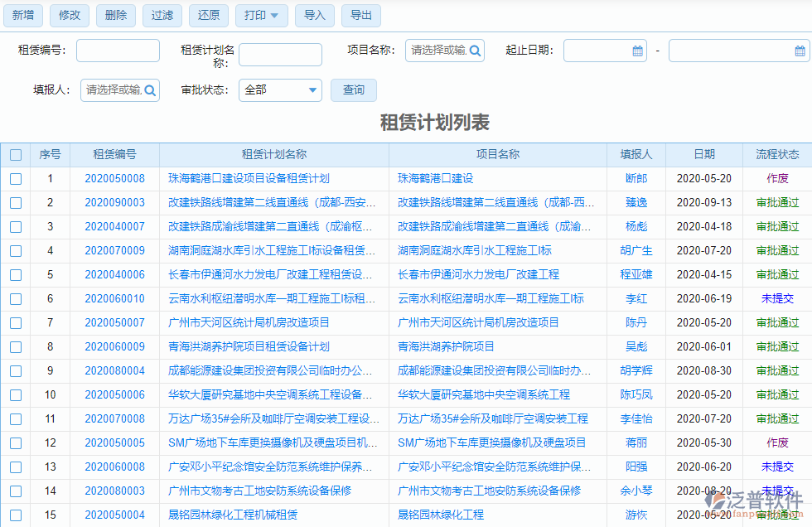Check the checkbox beside 青海洪湖养护院项目
Viewport: 812px width, 527px height.
coord(15,346)
